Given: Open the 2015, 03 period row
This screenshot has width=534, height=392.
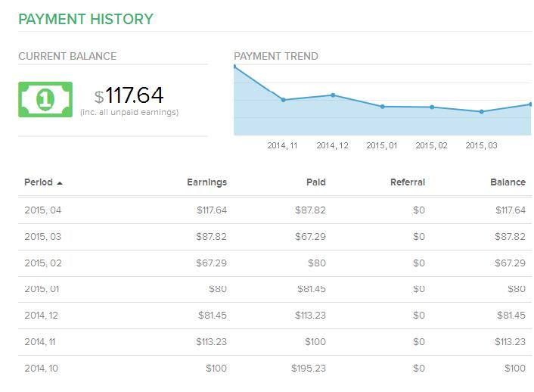Looking at the screenshot, I should pyautogui.click(x=275, y=237).
